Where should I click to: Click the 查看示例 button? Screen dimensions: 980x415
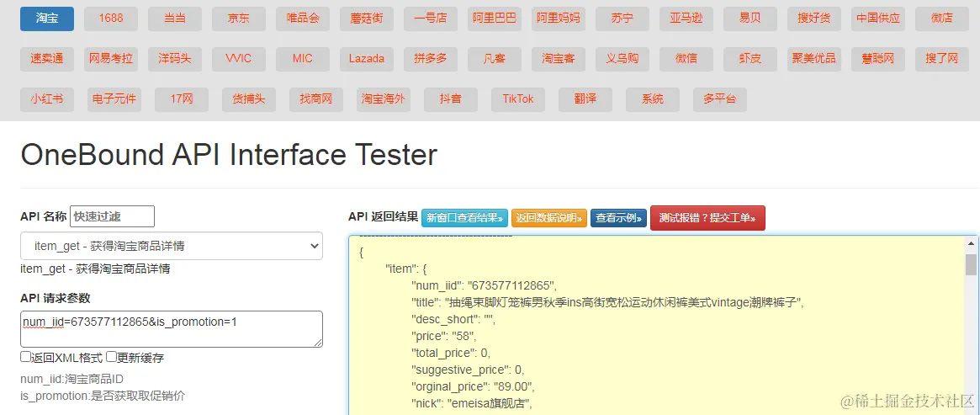(618, 218)
